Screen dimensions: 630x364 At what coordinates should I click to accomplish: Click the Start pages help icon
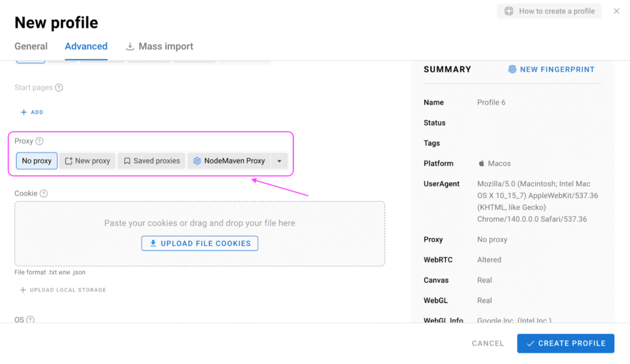[x=59, y=88]
